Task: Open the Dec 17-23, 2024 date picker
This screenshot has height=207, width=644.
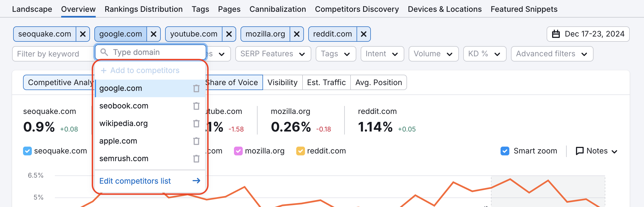Action: [588, 34]
